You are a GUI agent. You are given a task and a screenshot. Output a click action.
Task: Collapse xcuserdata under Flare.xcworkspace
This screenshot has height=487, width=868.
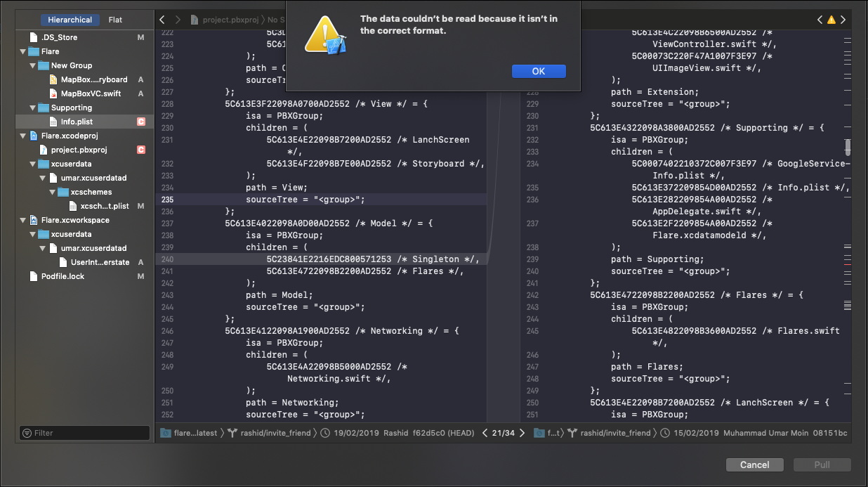point(33,234)
